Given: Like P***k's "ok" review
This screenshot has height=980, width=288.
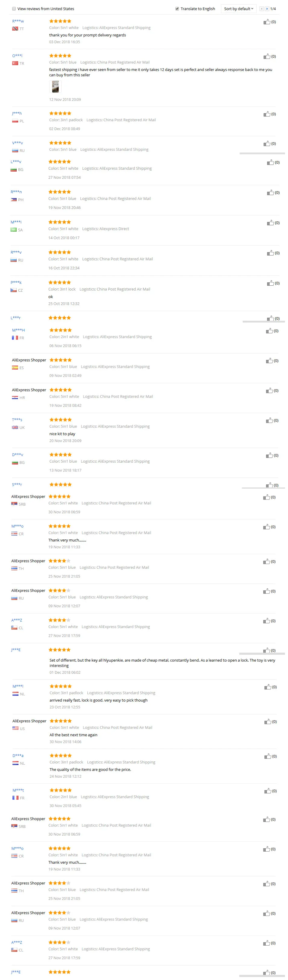Looking at the screenshot, I should (270, 283).
